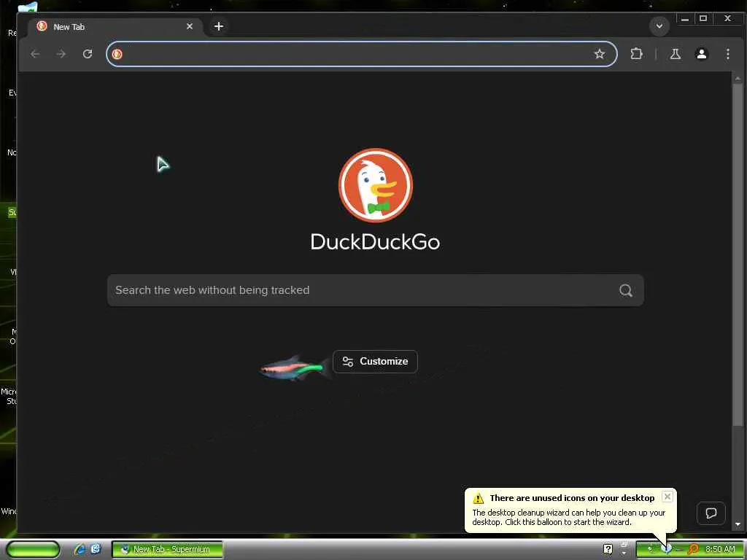Reload the current page

(88, 54)
